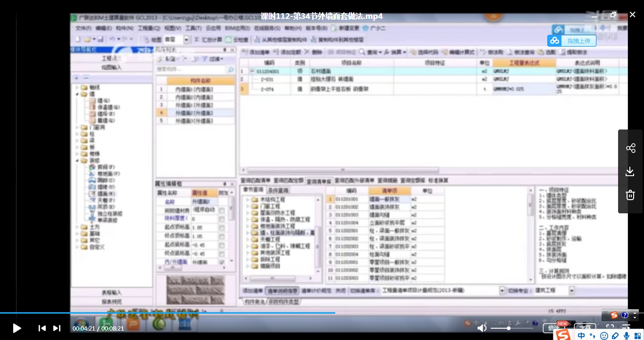Select 内墙面1 row in component list
This screenshot has height=340, width=644.
pyautogui.click(x=195, y=89)
